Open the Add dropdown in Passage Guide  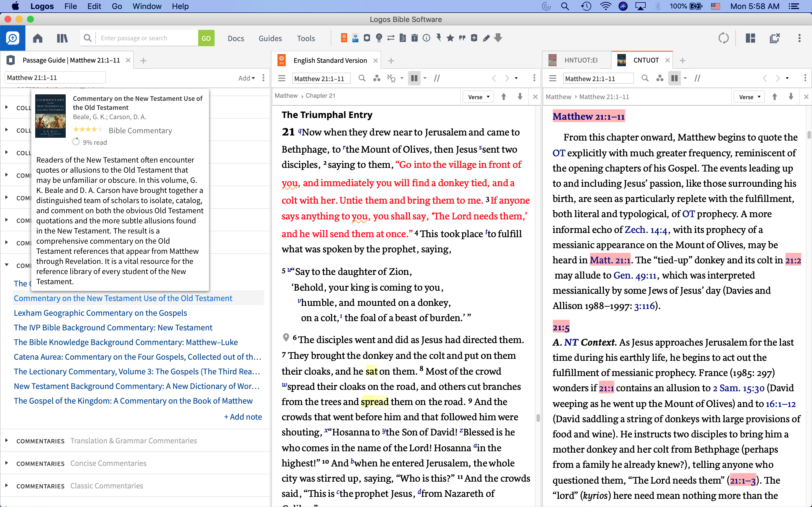click(x=246, y=78)
